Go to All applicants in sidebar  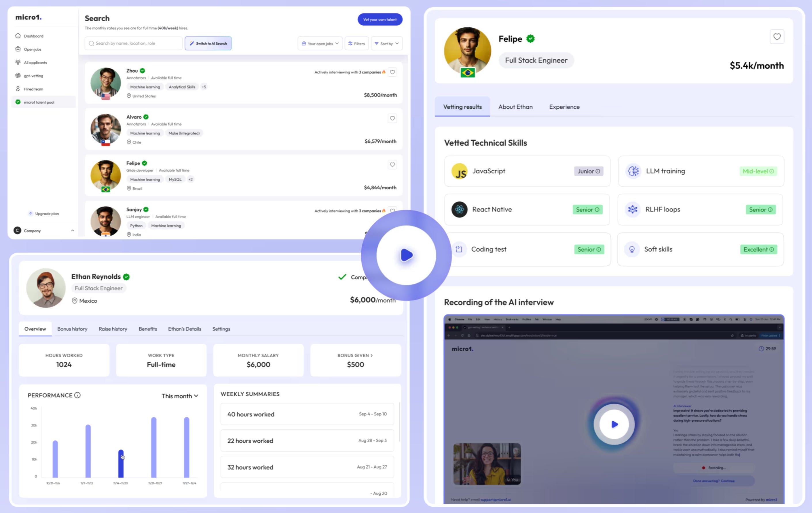[35, 63]
